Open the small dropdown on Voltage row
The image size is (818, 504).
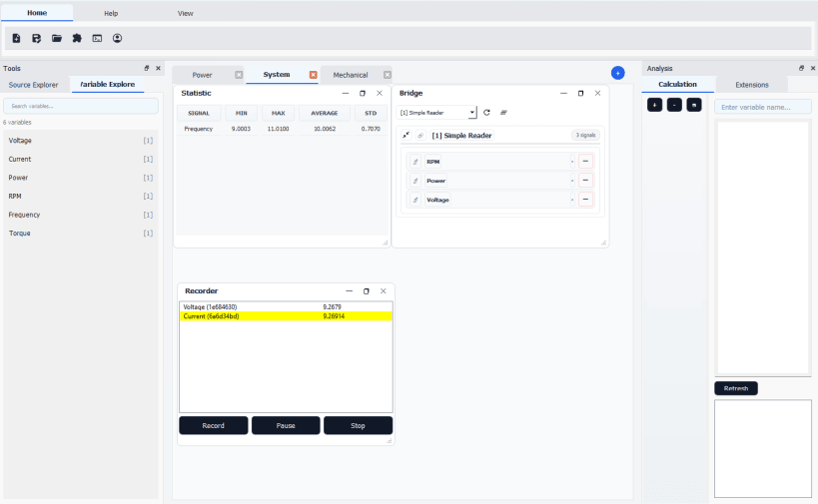[x=572, y=200]
